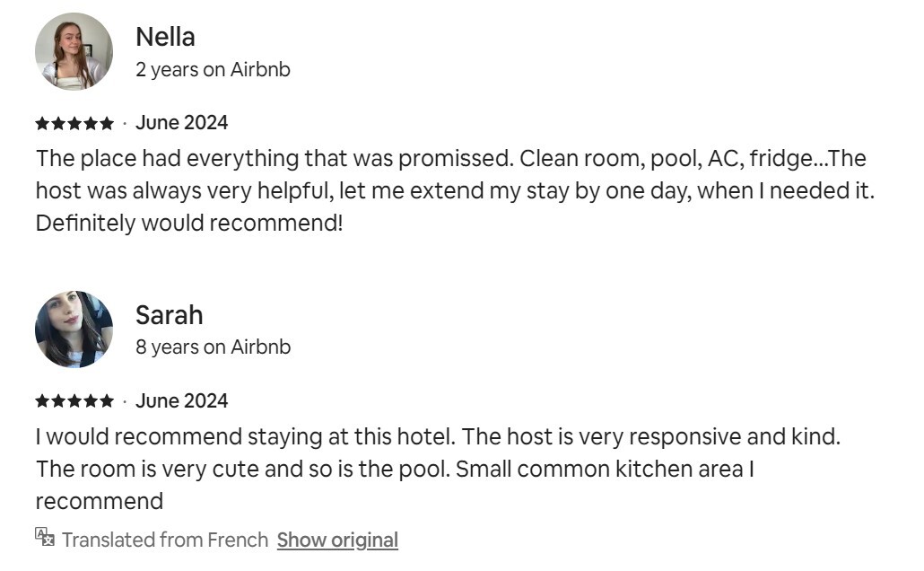Screen dimensions: 924x571
Task: Click first star in Sarah's rating
Action: [x=42, y=401]
